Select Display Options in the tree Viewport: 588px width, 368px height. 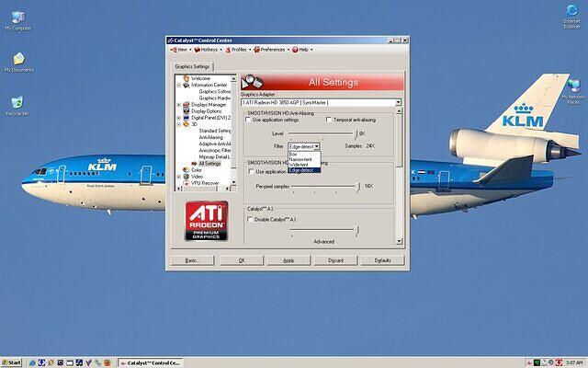coord(206,111)
